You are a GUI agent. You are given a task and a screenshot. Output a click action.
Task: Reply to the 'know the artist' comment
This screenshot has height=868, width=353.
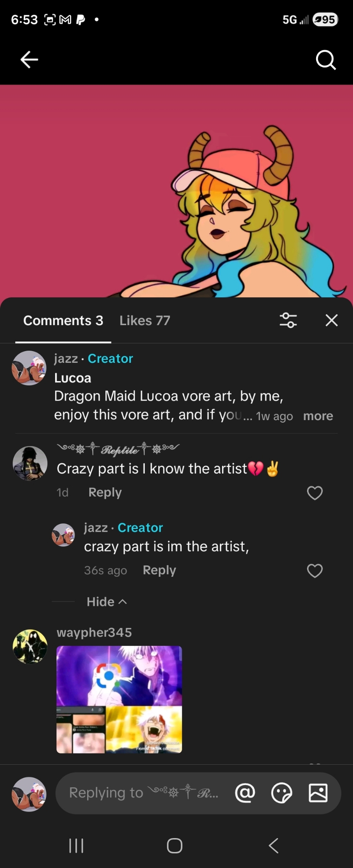point(105,493)
